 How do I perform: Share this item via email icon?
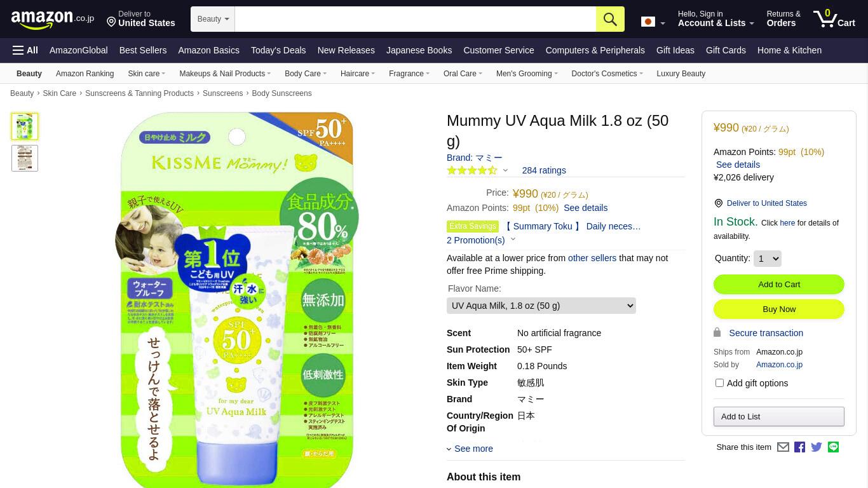pos(783,447)
